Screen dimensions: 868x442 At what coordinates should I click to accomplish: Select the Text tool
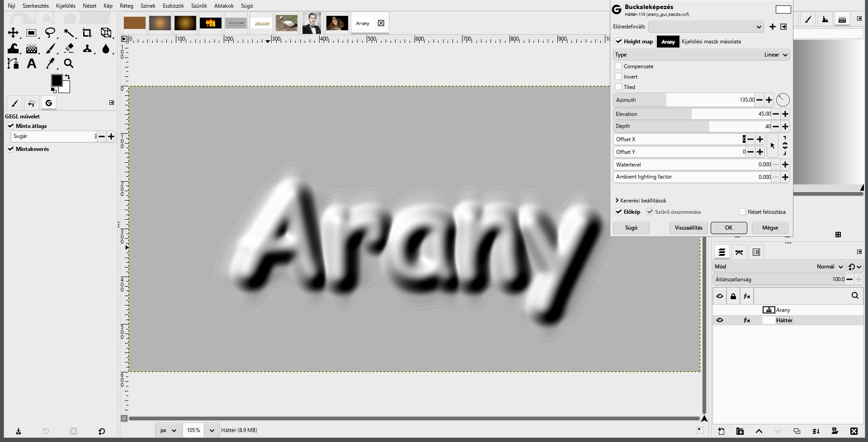pos(32,64)
